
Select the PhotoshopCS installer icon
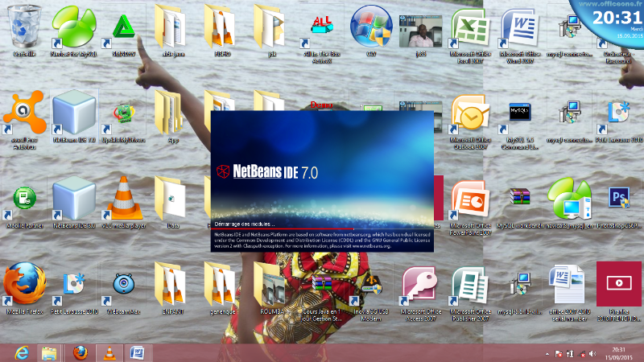click(619, 202)
